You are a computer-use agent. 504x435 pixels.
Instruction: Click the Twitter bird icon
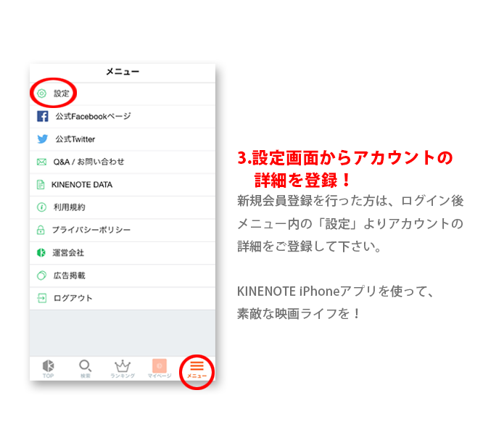pos(43,139)
